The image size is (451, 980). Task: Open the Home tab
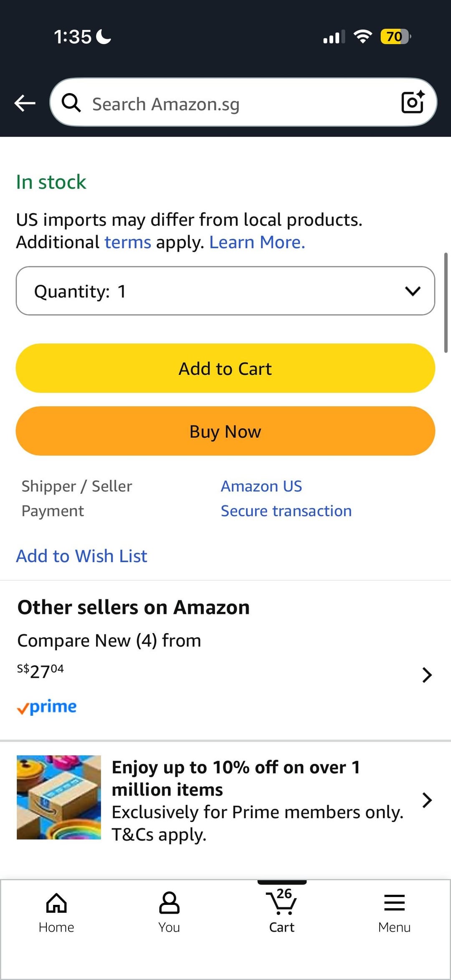click(x=56, y=912)
